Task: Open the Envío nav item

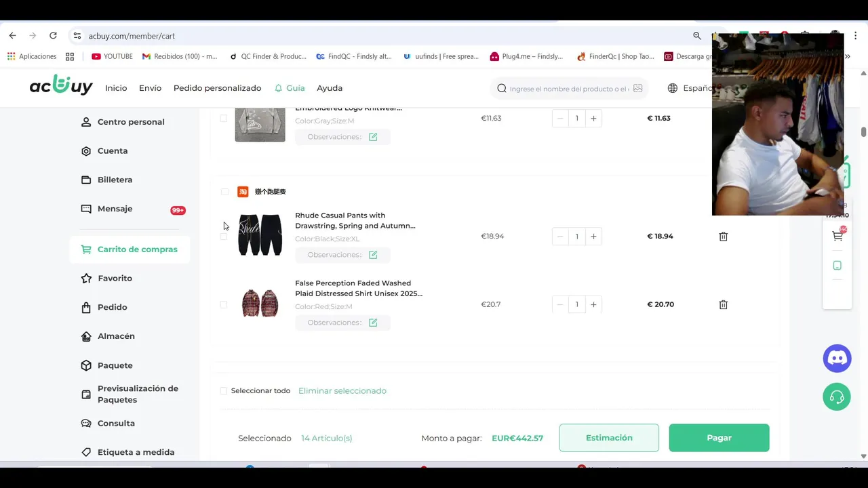Action: (x=150, y=88)
